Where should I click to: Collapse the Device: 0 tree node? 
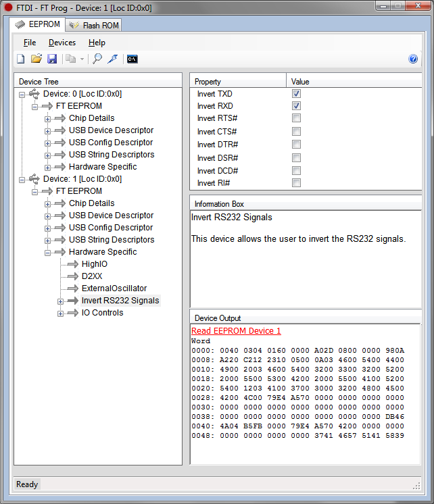click(x=22, y=95)
